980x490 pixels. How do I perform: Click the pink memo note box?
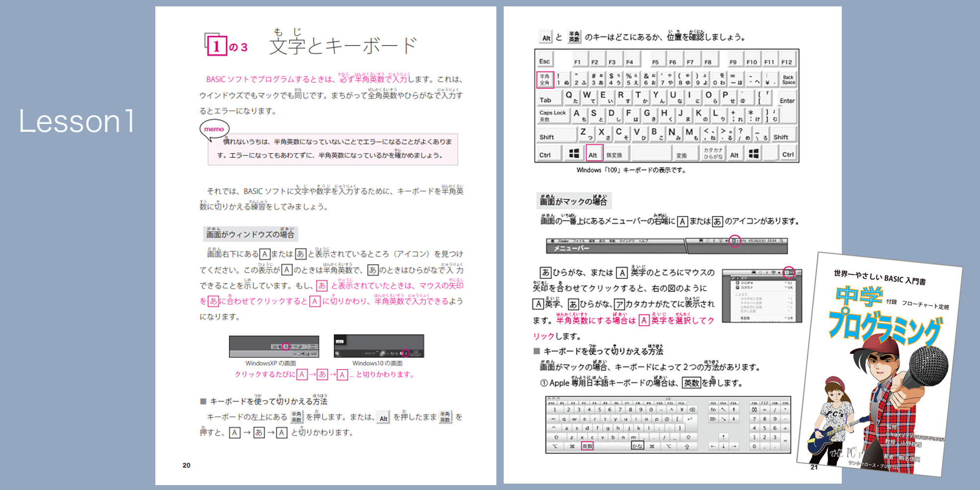[333, 149]
